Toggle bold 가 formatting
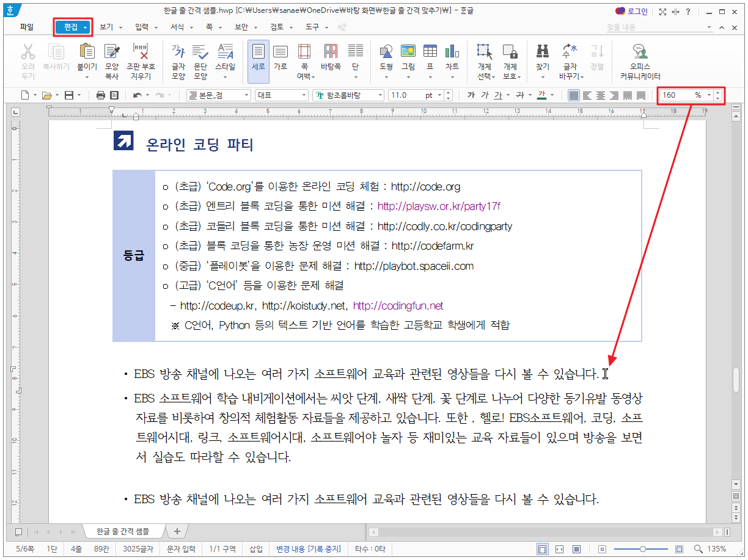Viewport: 748px width, 560px height. point(471,95)
